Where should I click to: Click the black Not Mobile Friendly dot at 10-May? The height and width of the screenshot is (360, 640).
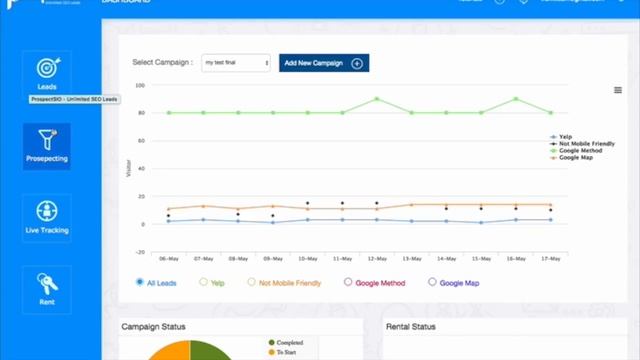[x=308, y=203]
